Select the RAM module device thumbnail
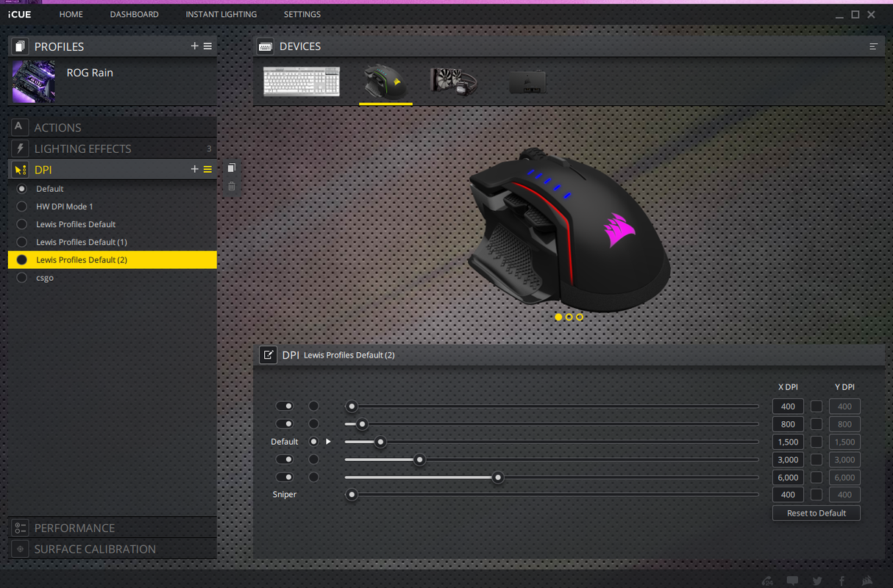893x588 pixels. [527, 82]
